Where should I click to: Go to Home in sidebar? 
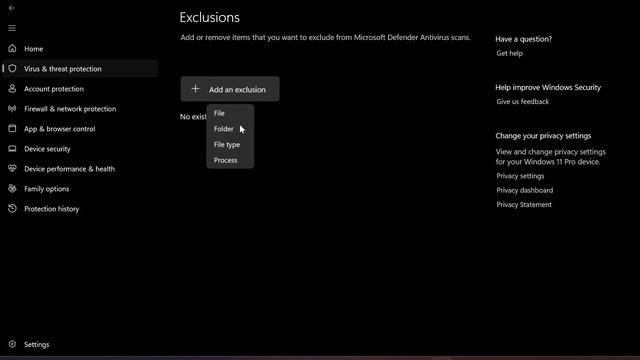point(33,49)
